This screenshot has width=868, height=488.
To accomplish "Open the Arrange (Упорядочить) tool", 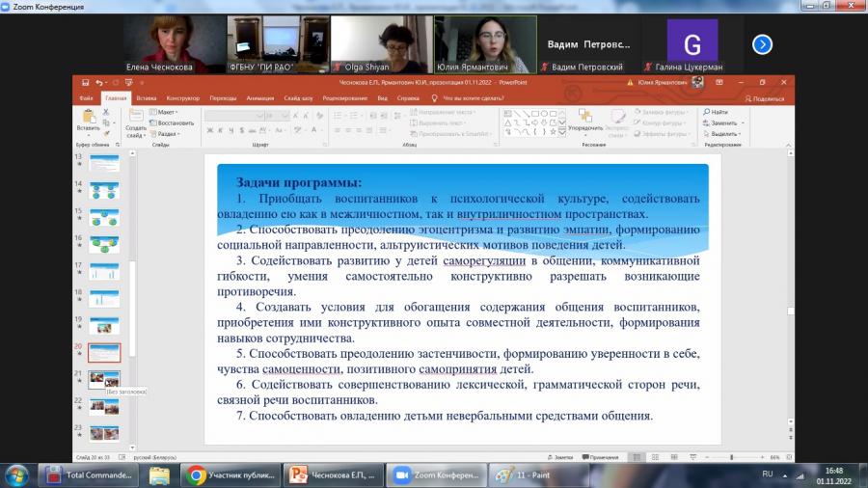I will (585, 122).
